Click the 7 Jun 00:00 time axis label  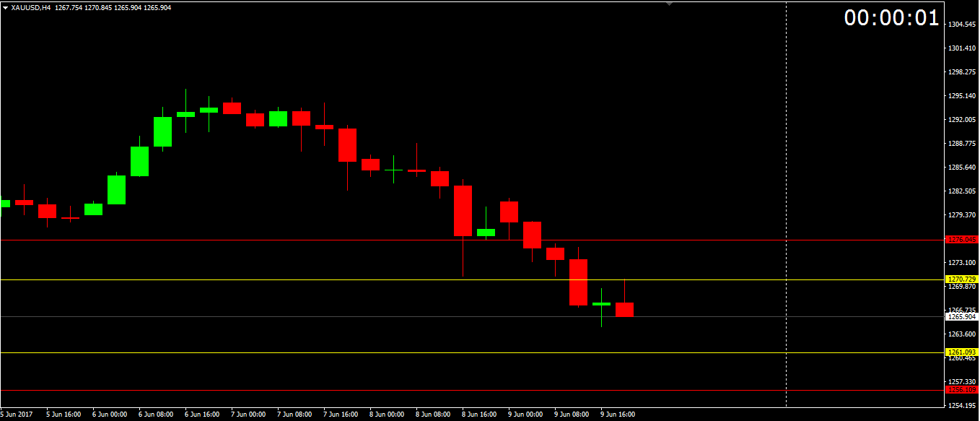click(249, 415)
